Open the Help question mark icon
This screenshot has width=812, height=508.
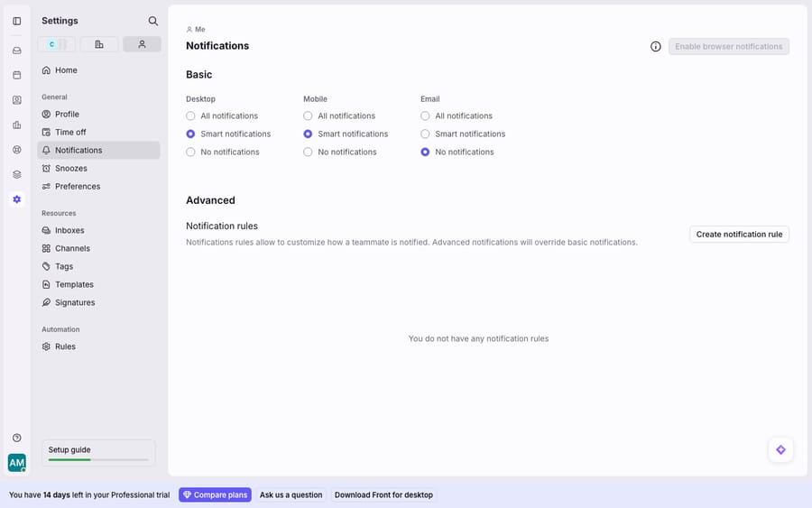16,439
